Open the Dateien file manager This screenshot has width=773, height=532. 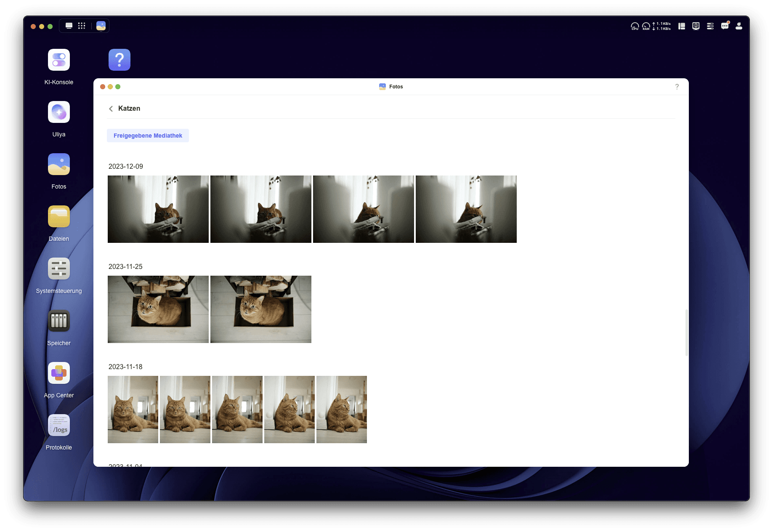tap(59, 216)
